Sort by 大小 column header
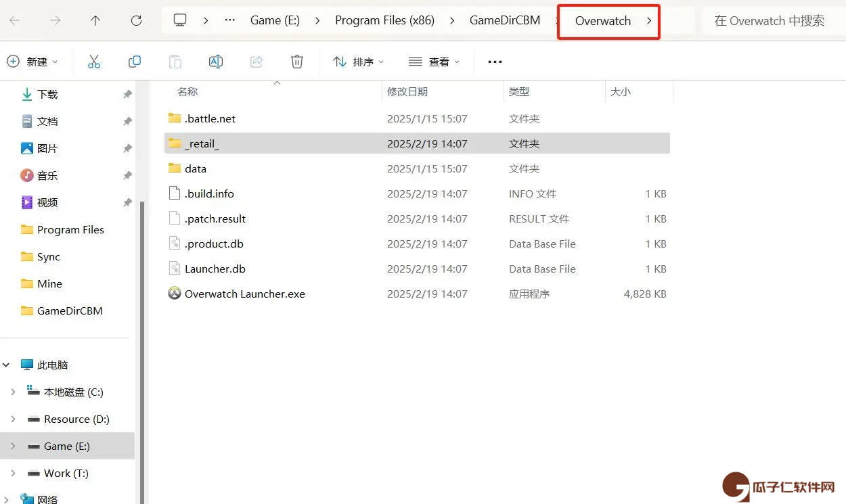This screenshot has height=504, width=846. (x=621, y=91)
